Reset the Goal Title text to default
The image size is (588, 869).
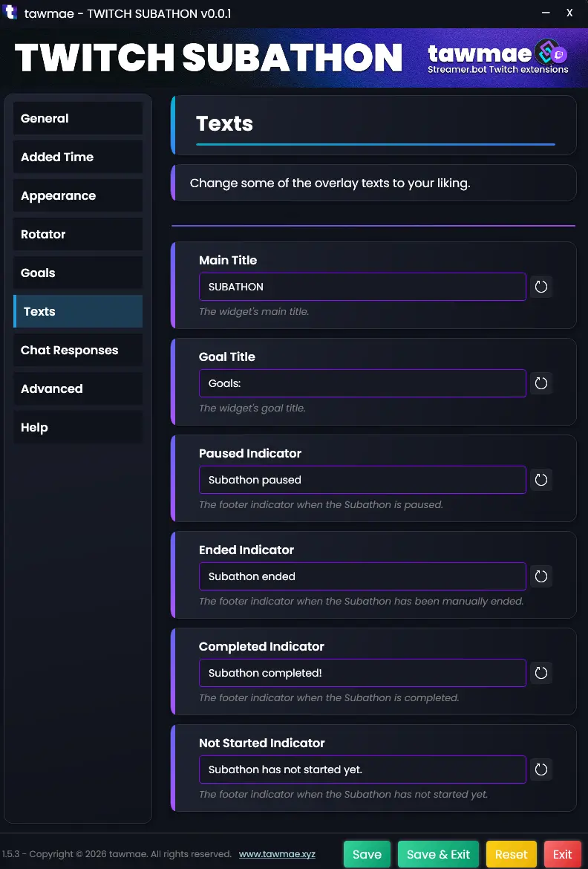coord(541,383)
